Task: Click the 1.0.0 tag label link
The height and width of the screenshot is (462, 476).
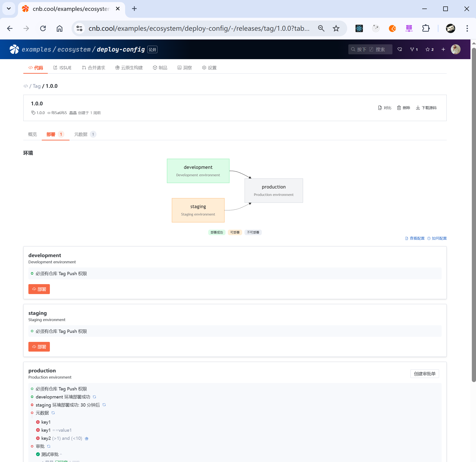Action: (38, 113)
